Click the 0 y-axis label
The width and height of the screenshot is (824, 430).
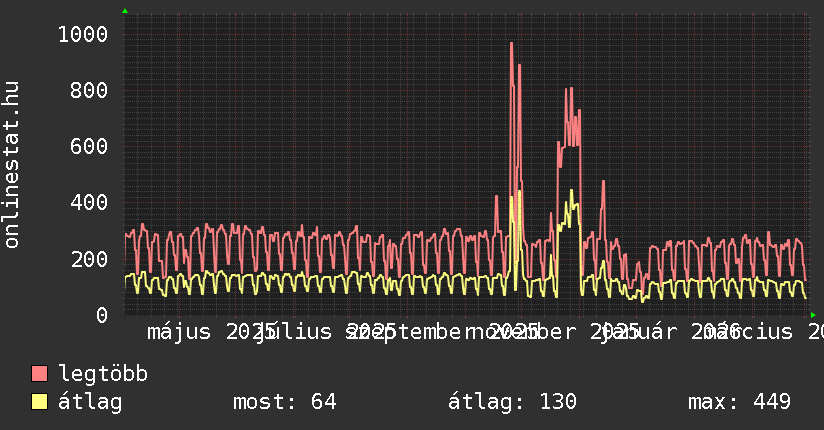[x=101, y=315]
